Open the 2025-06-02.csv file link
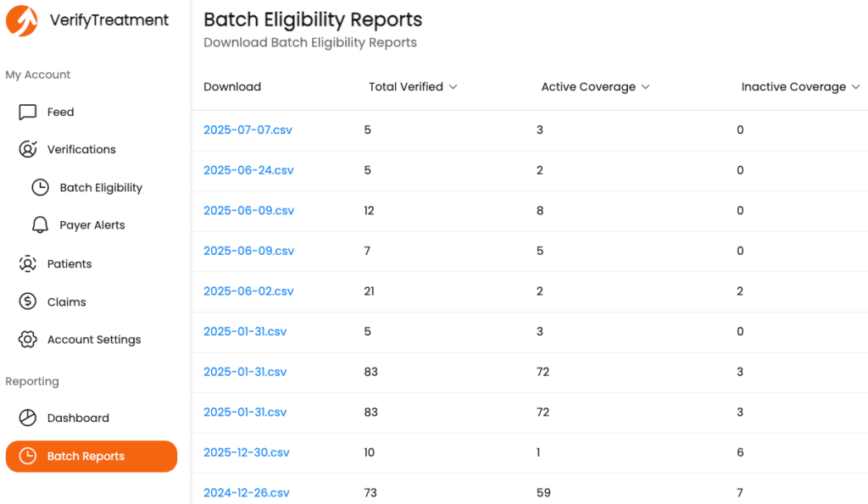The image size is (868, 504). (248, 291)
